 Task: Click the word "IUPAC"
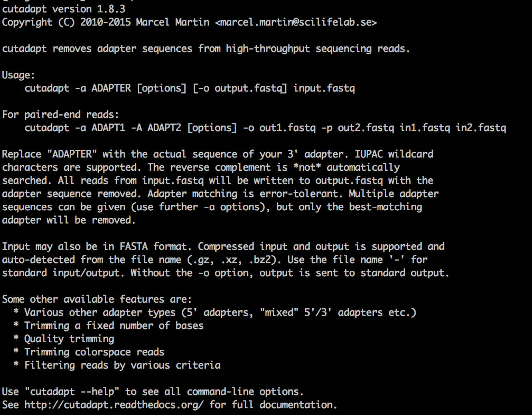(x=368, y=154)
